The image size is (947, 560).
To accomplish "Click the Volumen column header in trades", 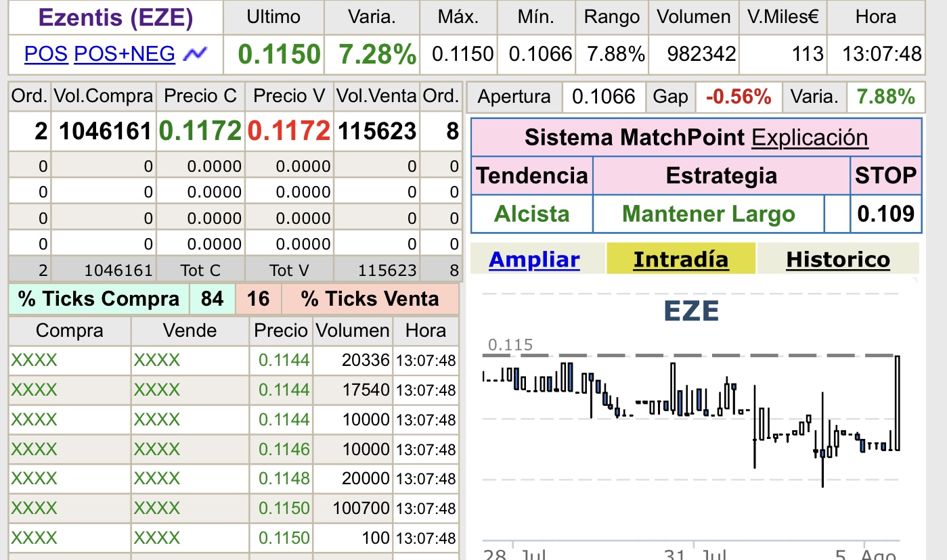I will click(353, 331).
